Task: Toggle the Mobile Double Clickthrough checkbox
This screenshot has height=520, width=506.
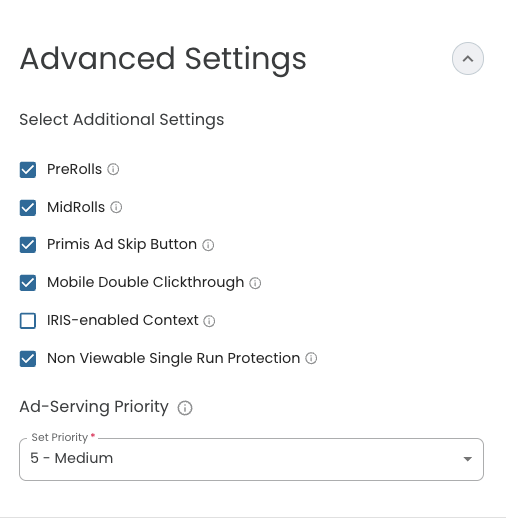Action: point(28,283)
